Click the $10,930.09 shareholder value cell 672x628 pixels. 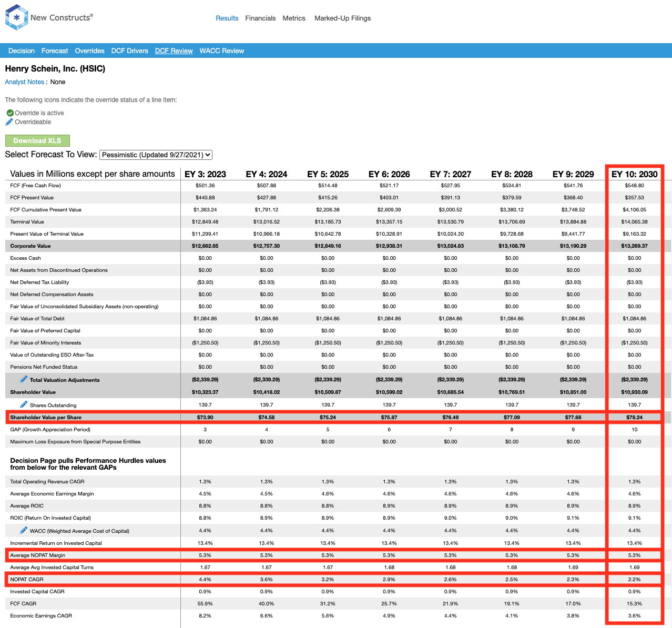click(635, 392)
